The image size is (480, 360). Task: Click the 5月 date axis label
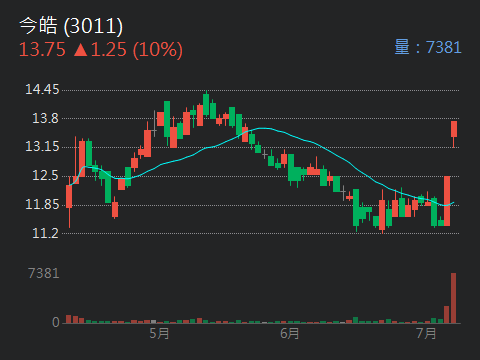159,333
